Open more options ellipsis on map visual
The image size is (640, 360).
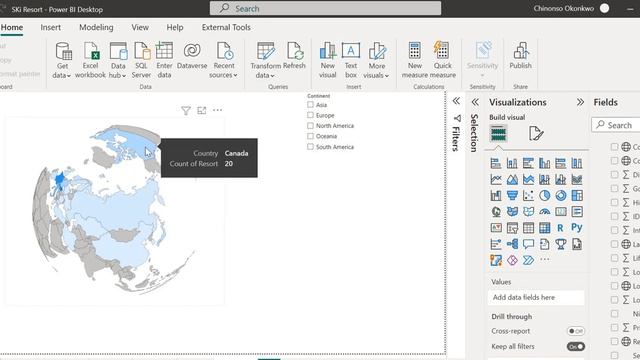(x=218, y=110)
